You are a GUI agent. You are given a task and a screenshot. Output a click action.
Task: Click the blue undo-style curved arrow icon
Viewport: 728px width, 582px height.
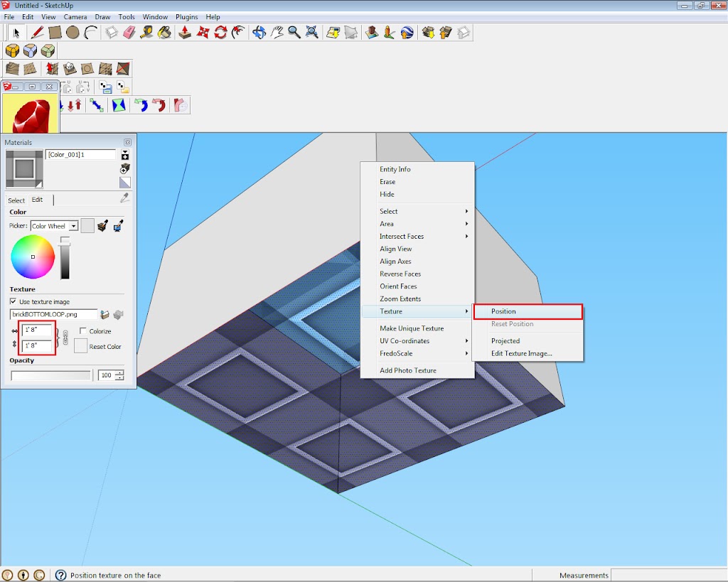point(141,105)
